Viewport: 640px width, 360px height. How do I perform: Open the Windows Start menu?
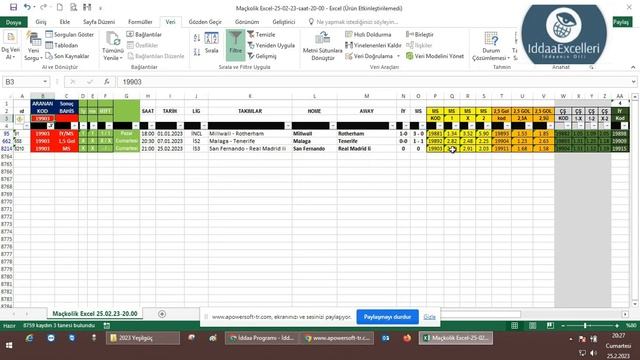point(9,345)
